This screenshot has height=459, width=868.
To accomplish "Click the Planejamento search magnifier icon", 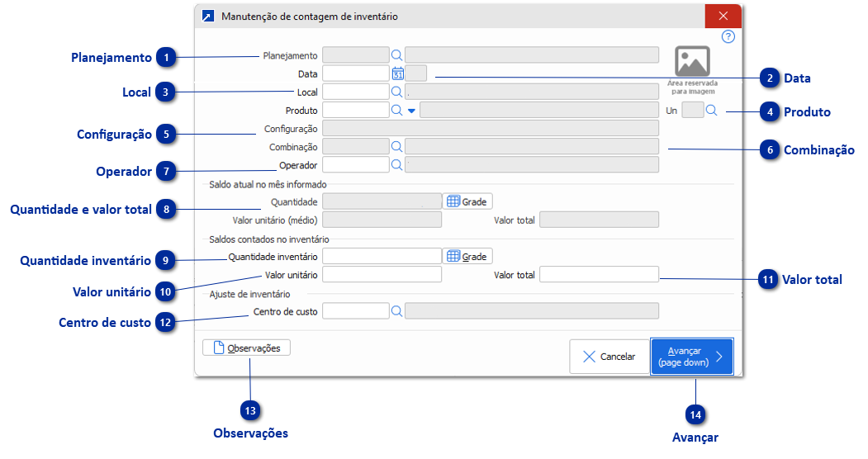I will pos(396,55).
